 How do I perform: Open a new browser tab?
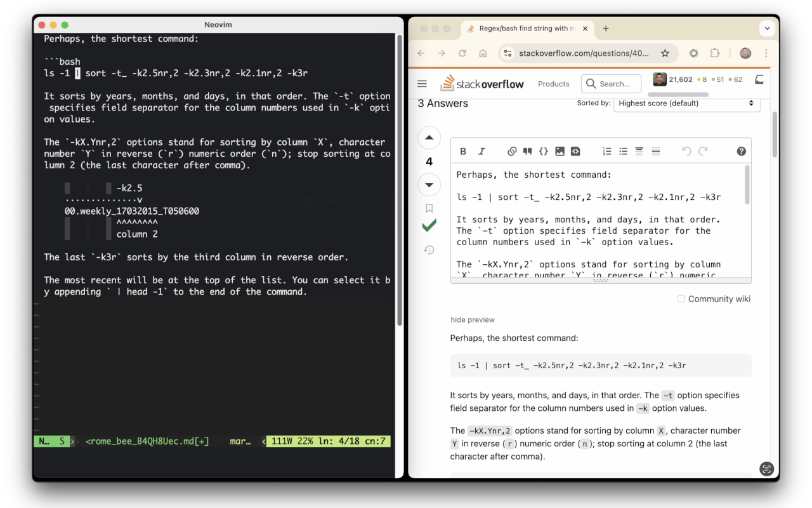pos(606,29)
